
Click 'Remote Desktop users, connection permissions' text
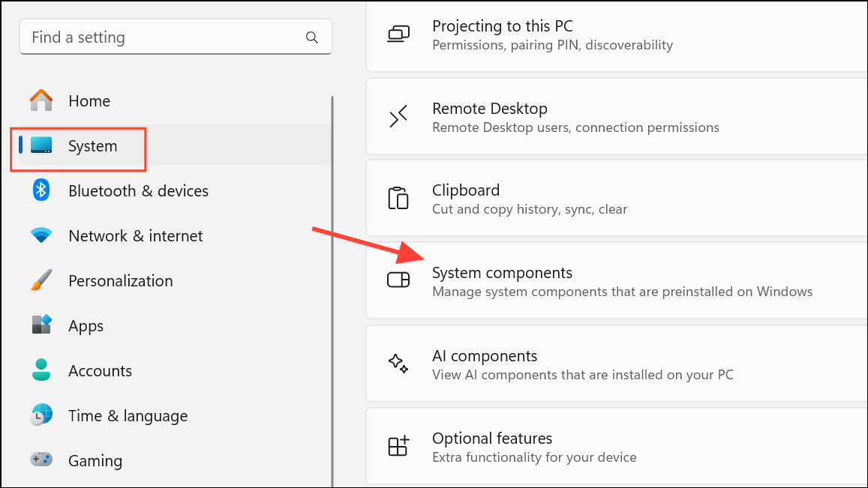[x=575, y=127]
